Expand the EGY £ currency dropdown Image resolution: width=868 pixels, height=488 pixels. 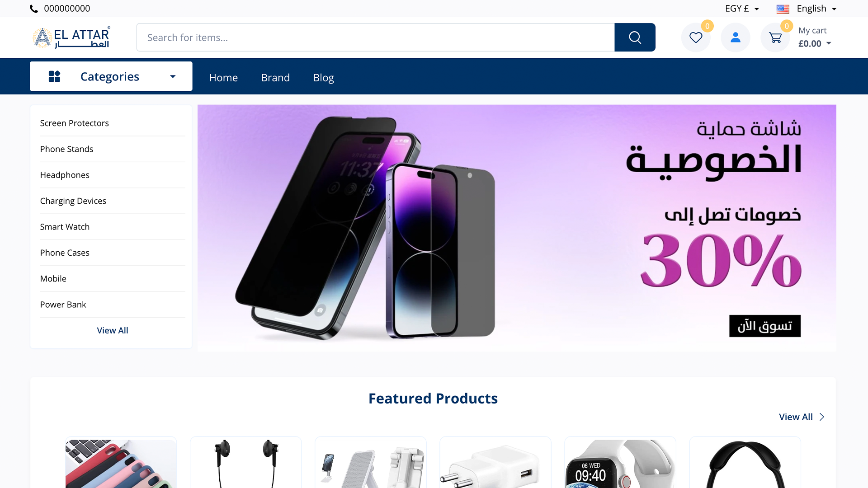(742, 9)
